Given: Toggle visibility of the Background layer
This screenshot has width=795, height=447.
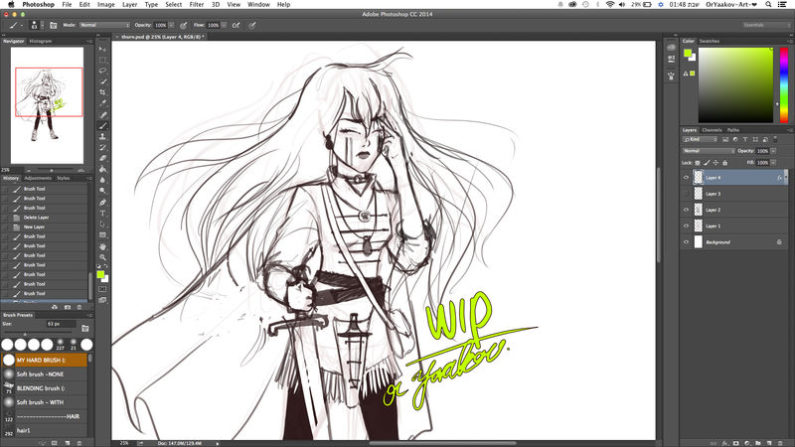Looking at the screenshot, I should (x=686, y=242).
